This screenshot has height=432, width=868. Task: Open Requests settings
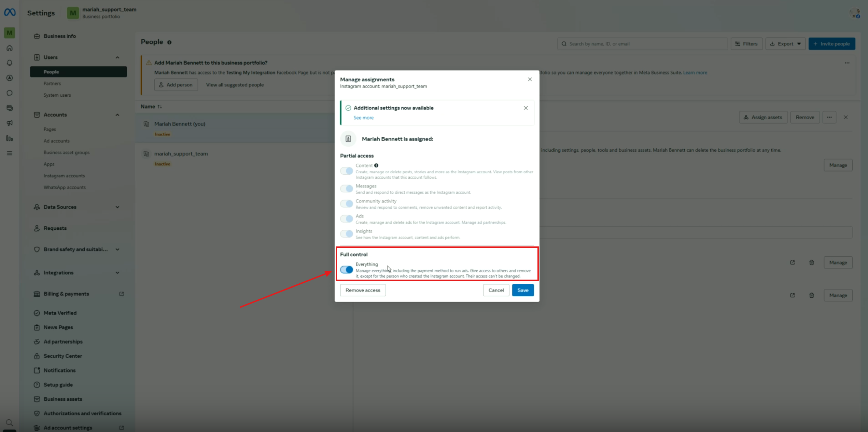pyautogui.click(x=55, y=228)
